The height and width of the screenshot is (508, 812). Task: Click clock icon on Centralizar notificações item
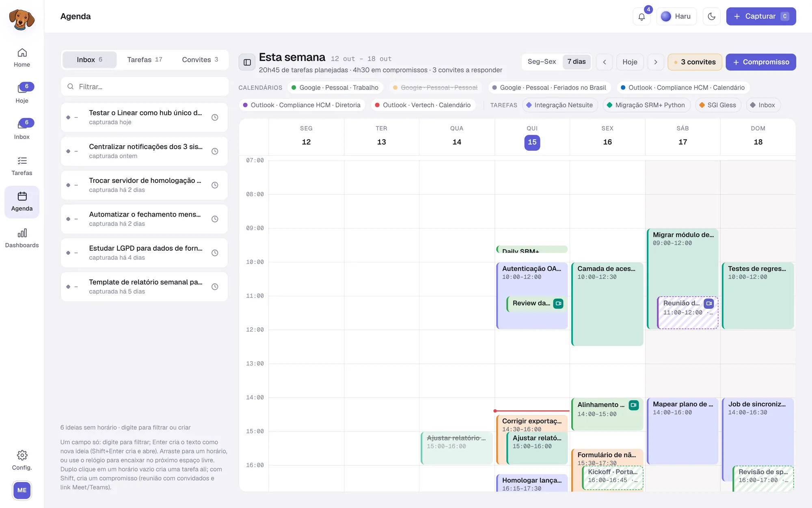point(215,151)
